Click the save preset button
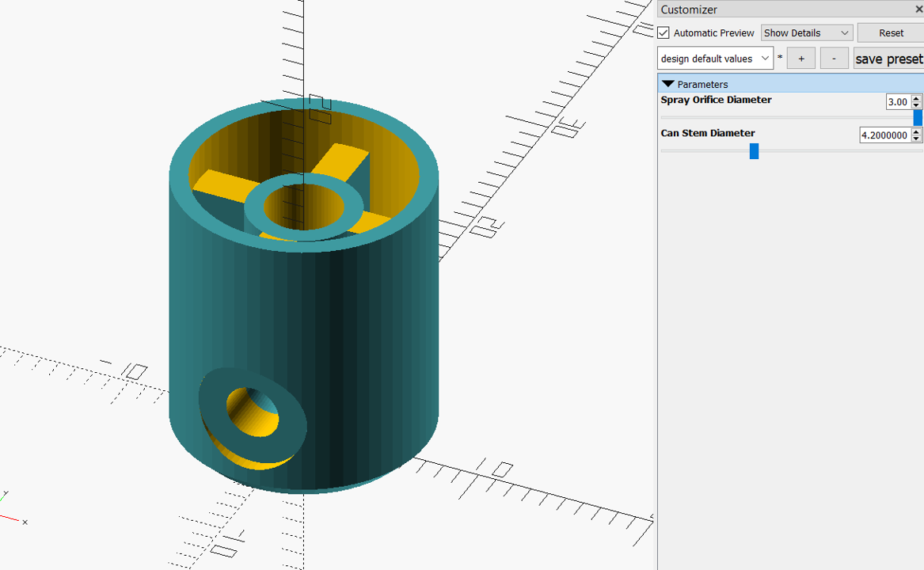Screen dimensions: 924x570 tap(888, 59)
